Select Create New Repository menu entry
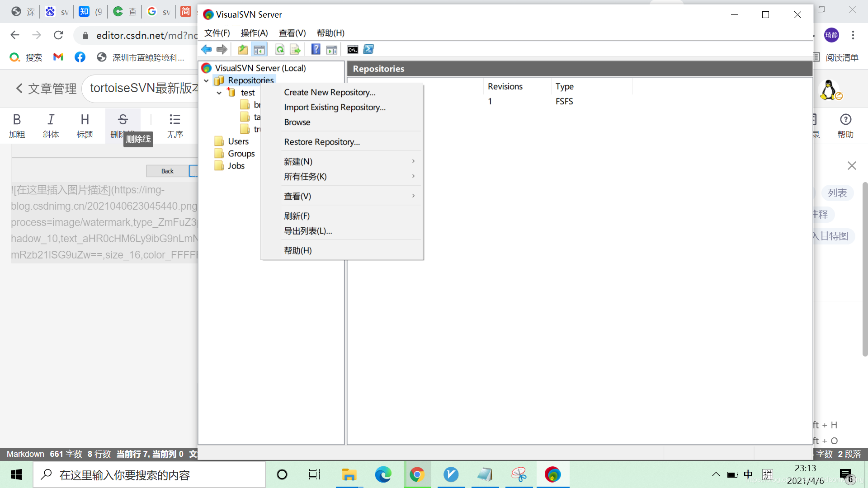The height and width of the screenshot is (488, 868). [330, 92]
